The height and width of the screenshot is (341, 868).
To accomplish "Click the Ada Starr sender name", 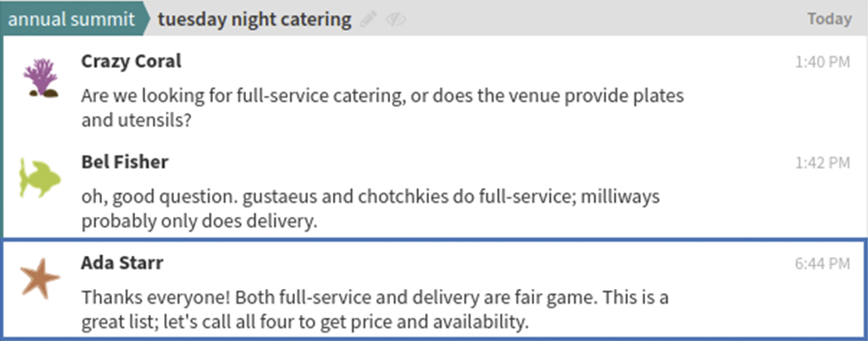I will (x=122, y=263).
